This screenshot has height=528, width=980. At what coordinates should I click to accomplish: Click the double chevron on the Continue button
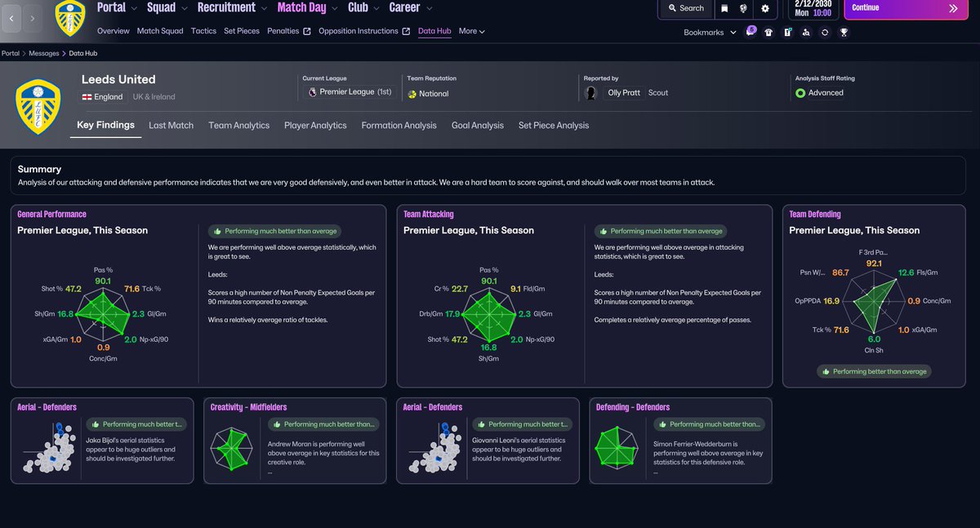(953, 8)
